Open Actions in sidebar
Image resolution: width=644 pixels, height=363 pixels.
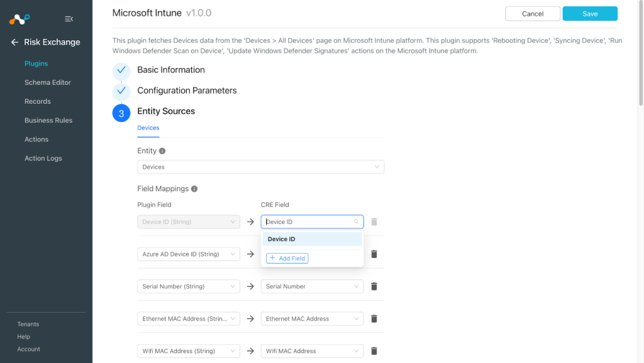tap(36, 139)
